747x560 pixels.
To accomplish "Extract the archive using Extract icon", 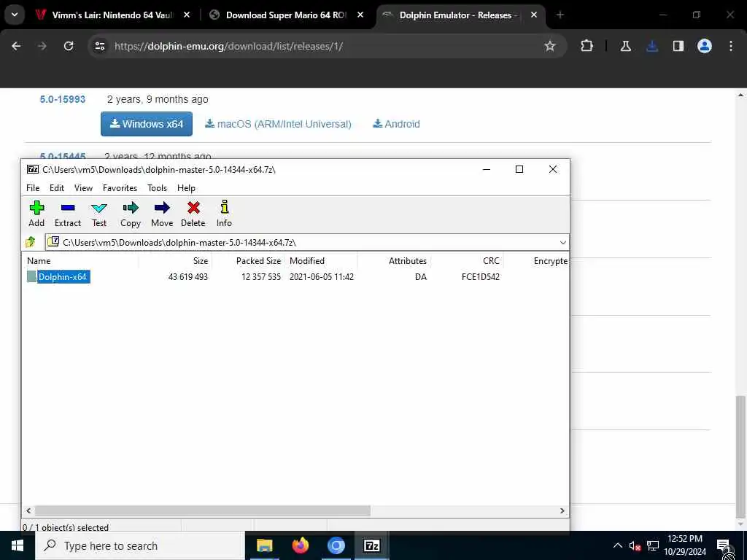I will pyautogui.click(x=68, y=214).
